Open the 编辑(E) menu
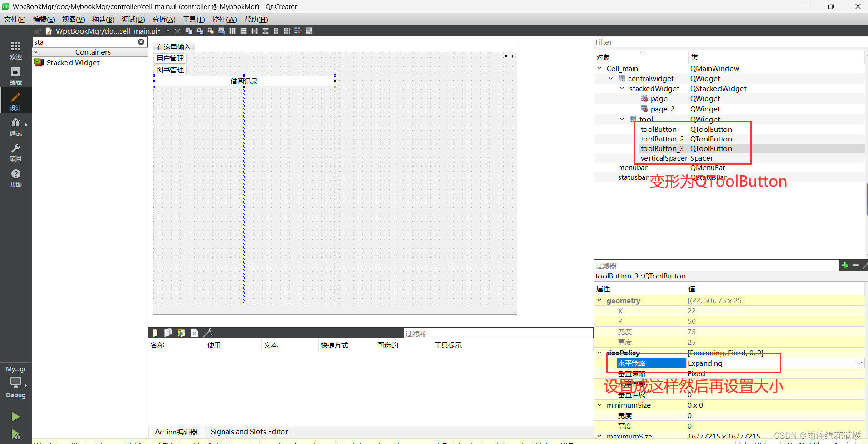The height and width of the screenshot is (444, 868). [44, 19]
